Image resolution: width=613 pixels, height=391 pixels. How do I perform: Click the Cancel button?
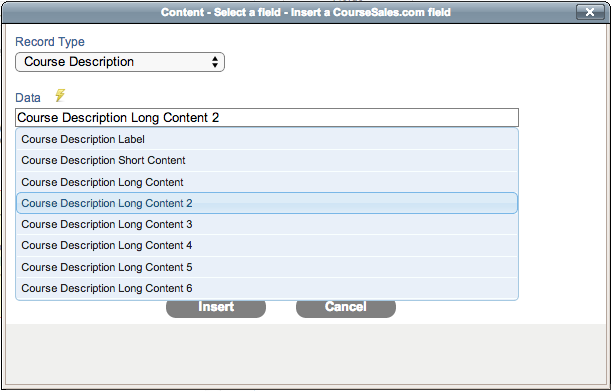346,308
